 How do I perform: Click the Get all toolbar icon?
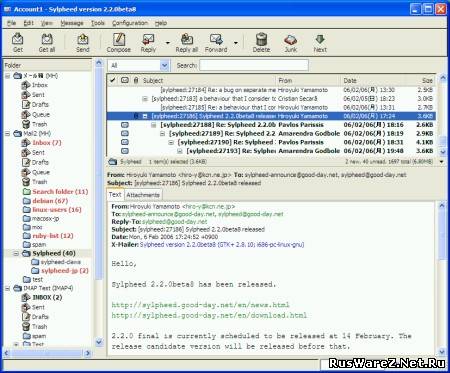pyautogui.click(x=47, y=39)
